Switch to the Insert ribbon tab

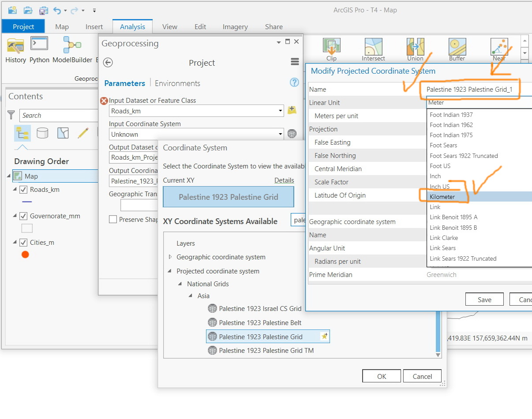(94, 26)
